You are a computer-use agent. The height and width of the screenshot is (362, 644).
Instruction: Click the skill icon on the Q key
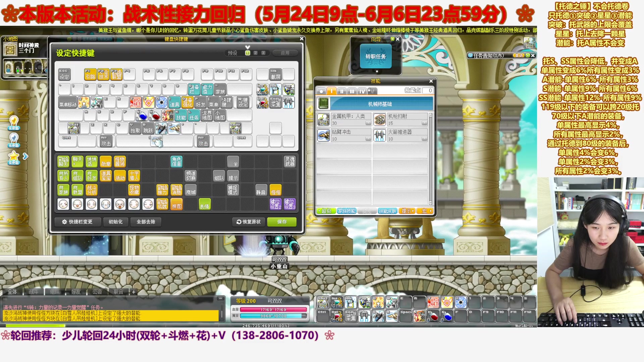pyautogui.click(x=84, y=102)
